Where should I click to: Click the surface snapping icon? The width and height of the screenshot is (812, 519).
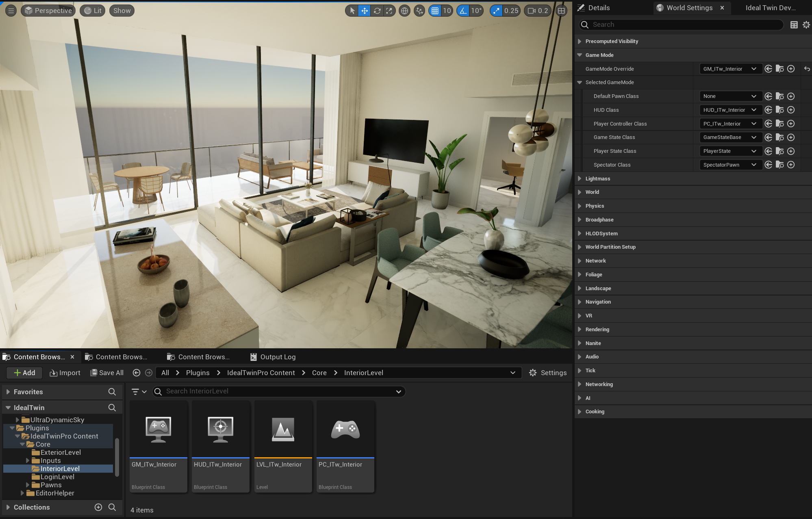(419, 11)
